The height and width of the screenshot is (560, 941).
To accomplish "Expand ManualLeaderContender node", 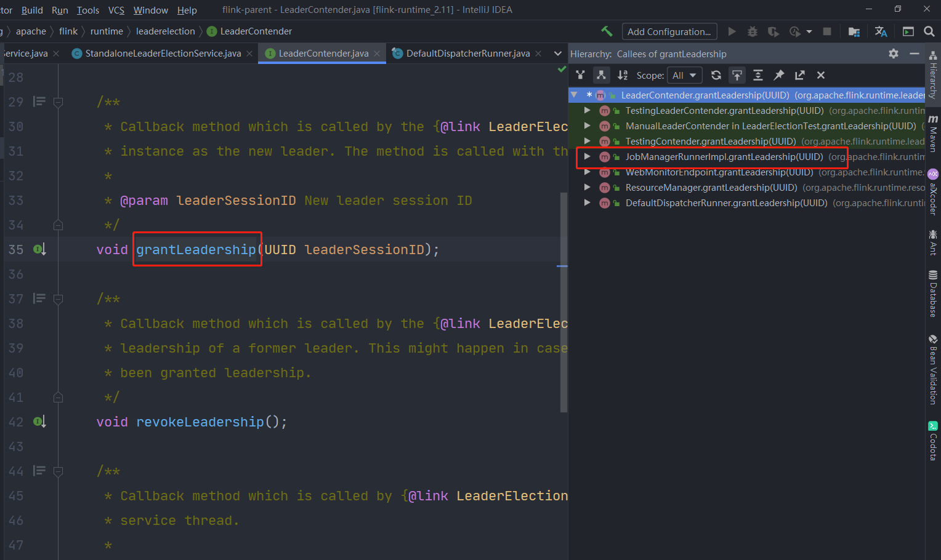I will [588, 126].
